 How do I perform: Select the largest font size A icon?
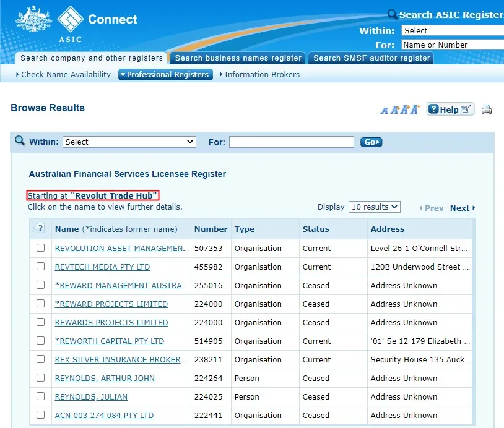click(x=415, y=109)
